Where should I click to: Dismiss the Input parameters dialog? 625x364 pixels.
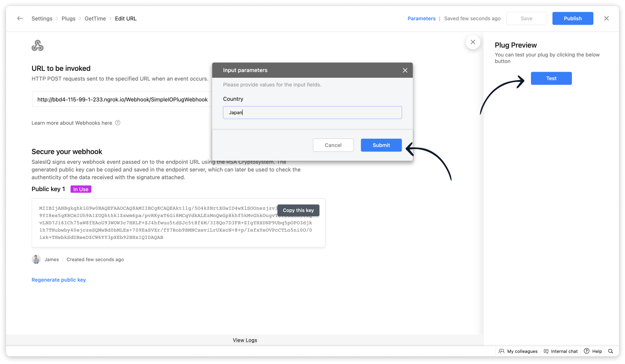[x=405, y=70]
